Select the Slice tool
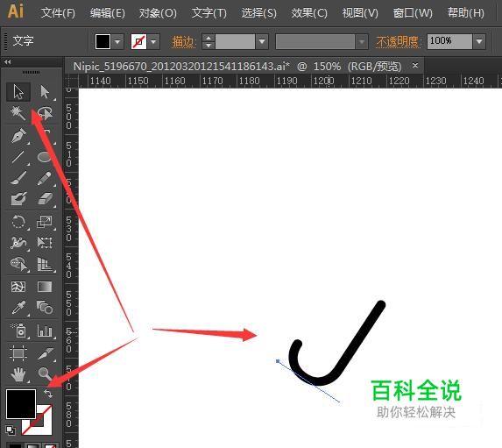The image size is (502, 448). pyautogui.click(x=45, y=353)
